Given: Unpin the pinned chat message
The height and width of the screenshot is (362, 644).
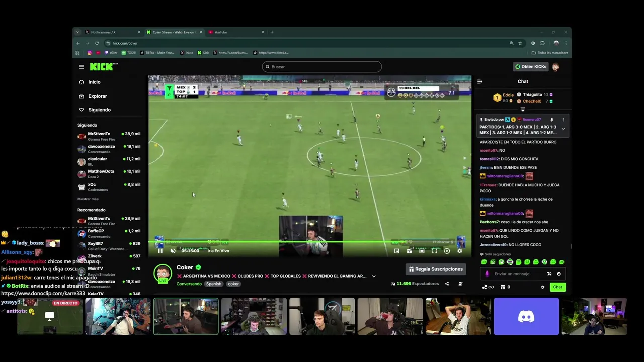Looking at the screenshot, I should point(551,120).
